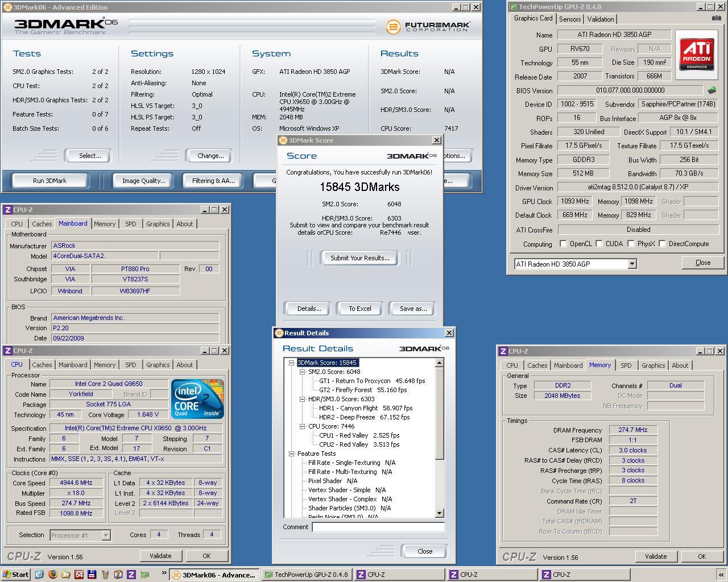Image resolution: width=728 pixels, height=582 pixels.
Task: Open the Caches tab in the CPU-Z Mainboard window
Action: (x=42, y=224)
